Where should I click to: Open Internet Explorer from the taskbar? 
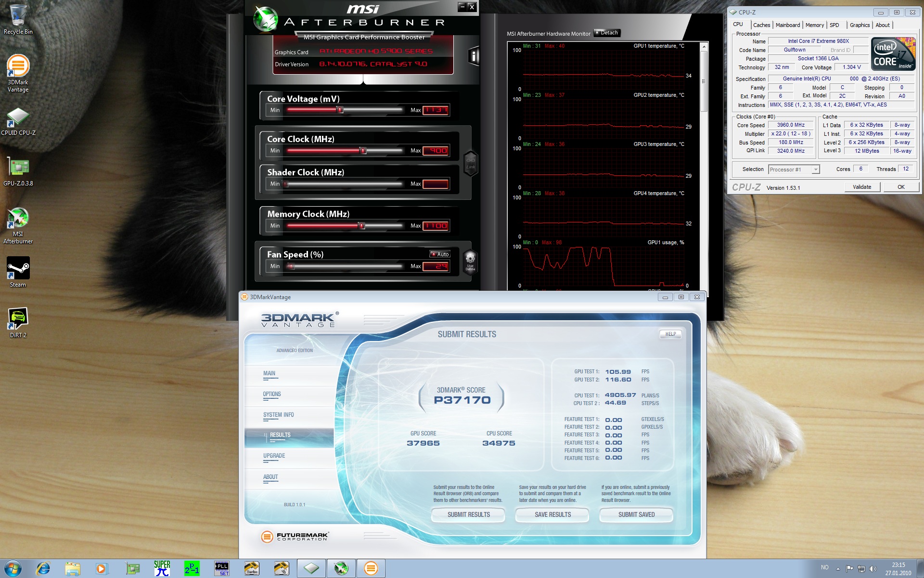point(43,568)
